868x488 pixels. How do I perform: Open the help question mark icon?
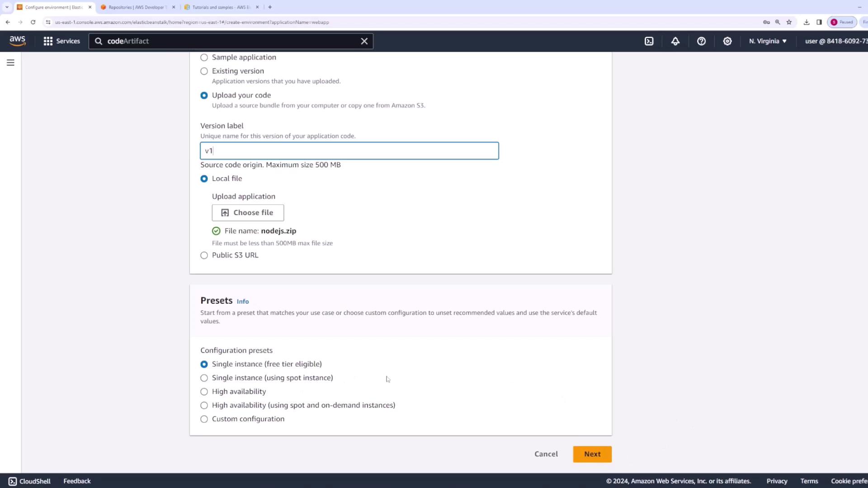(x=701, y=41)
